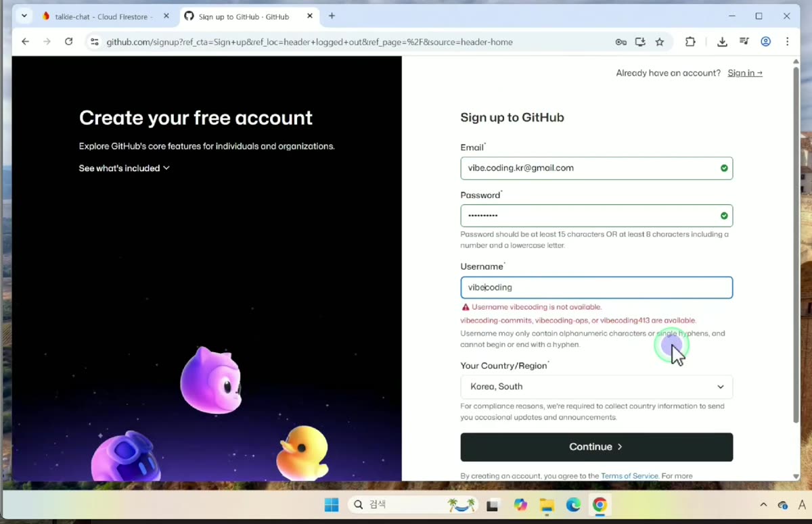Screen dimensions: 812x524
Task: Click the suggested usernames text line
Action: point(579,320)
